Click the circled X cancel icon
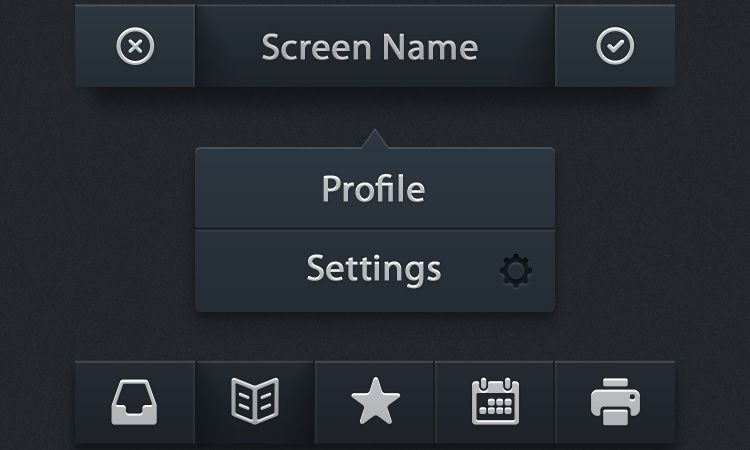750x450 pixels. 135,46
